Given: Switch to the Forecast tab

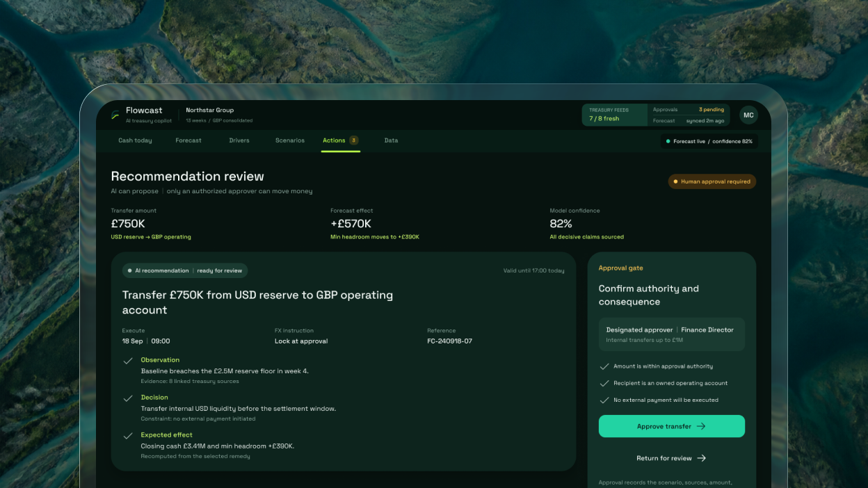Looking at the screenshot, I should click(x=188, y=140).
